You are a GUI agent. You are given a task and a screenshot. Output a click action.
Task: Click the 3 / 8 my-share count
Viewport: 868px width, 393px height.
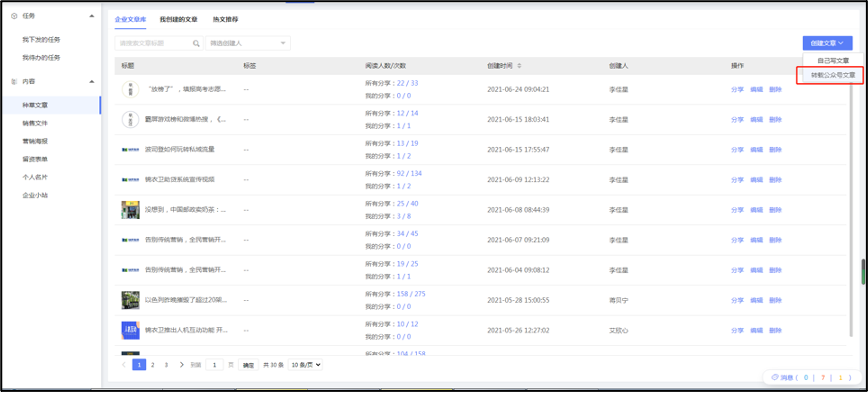click(x=404, y=216)
